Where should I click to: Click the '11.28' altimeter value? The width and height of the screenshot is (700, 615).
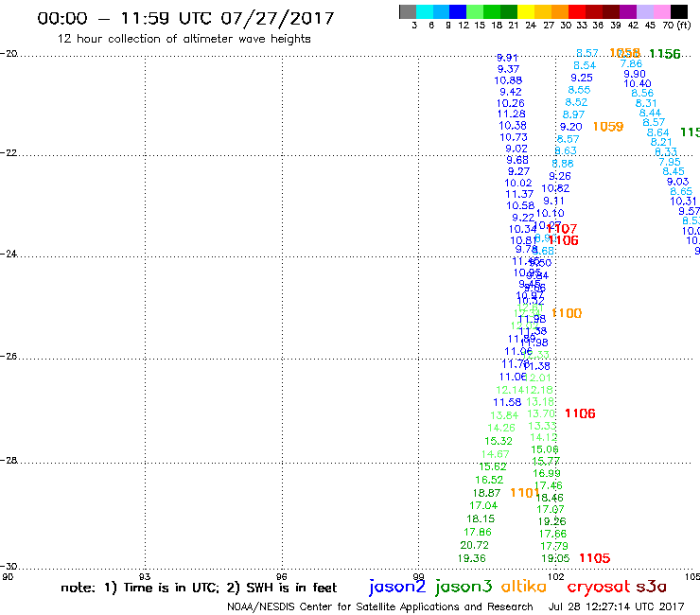point(511,114)
